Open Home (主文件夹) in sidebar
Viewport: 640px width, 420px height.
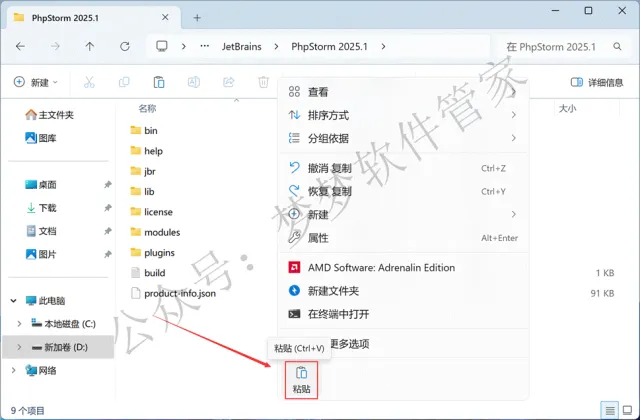click(49, 115)
